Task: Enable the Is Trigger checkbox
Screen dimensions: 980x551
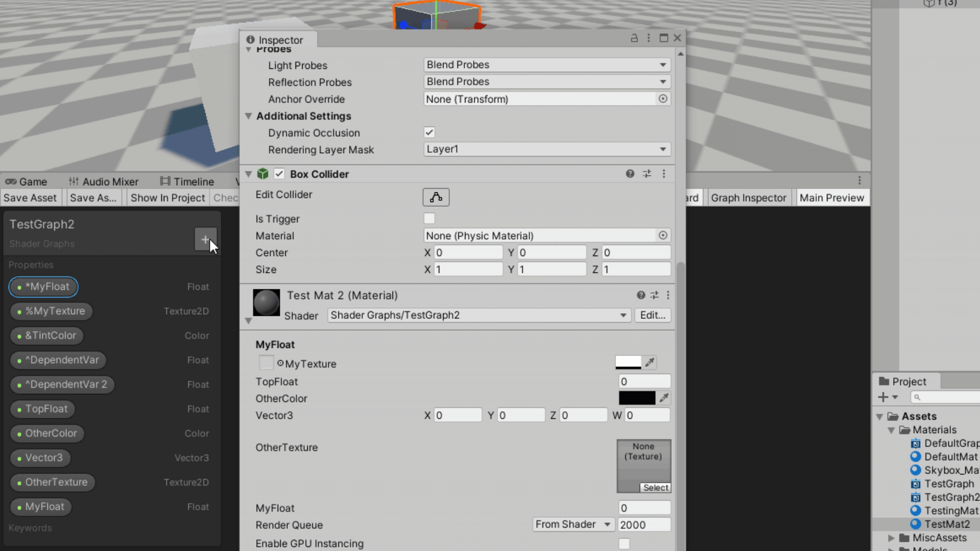Action: coord(429,219)
